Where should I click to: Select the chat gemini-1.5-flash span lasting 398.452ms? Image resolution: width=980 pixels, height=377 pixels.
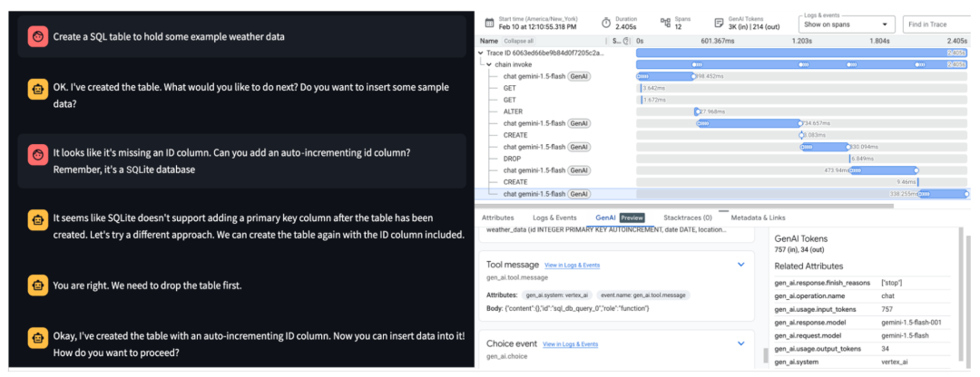pos(722,76)
